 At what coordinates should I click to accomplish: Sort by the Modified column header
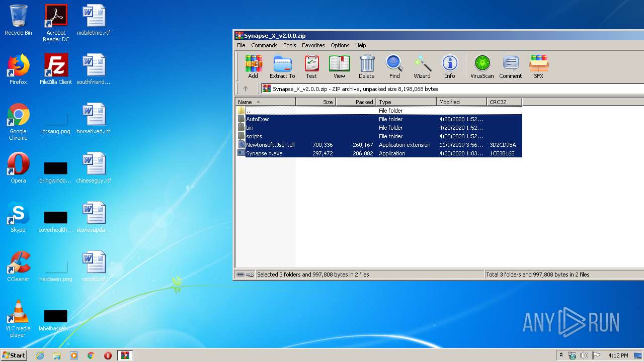[461, 102]
